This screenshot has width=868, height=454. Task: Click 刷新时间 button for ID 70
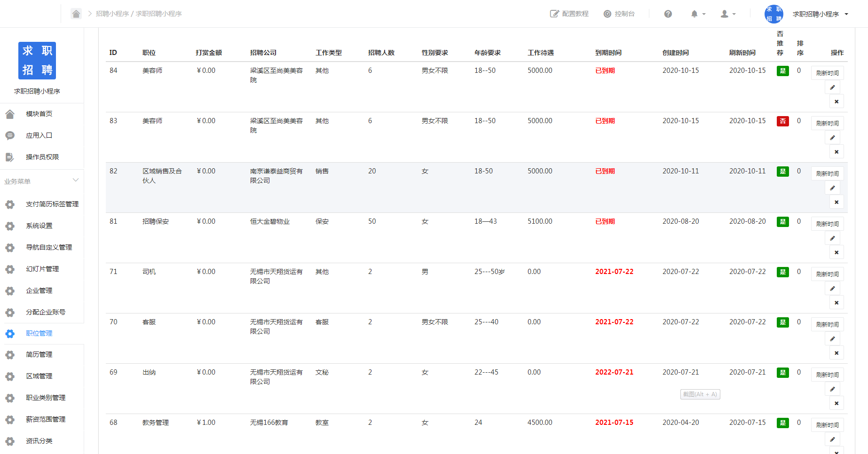[x=827, y=324]
